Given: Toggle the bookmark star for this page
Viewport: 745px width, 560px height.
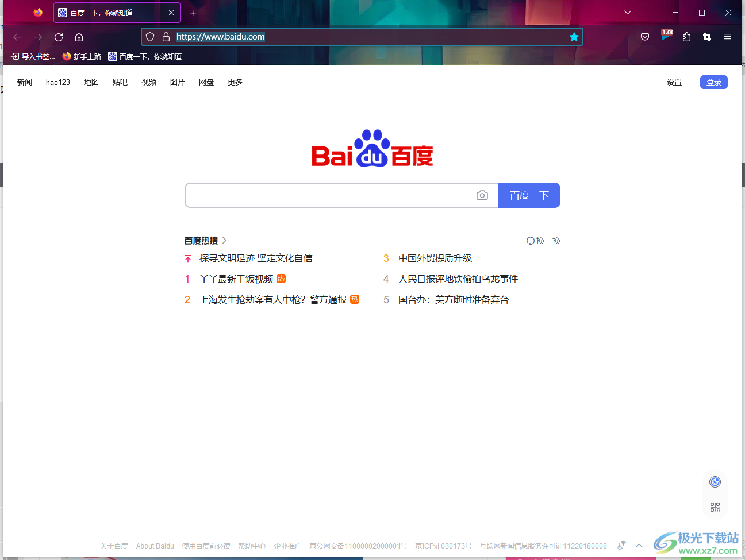Looking at the screenshot, I should pyautogui.click(x=574, y=37).
